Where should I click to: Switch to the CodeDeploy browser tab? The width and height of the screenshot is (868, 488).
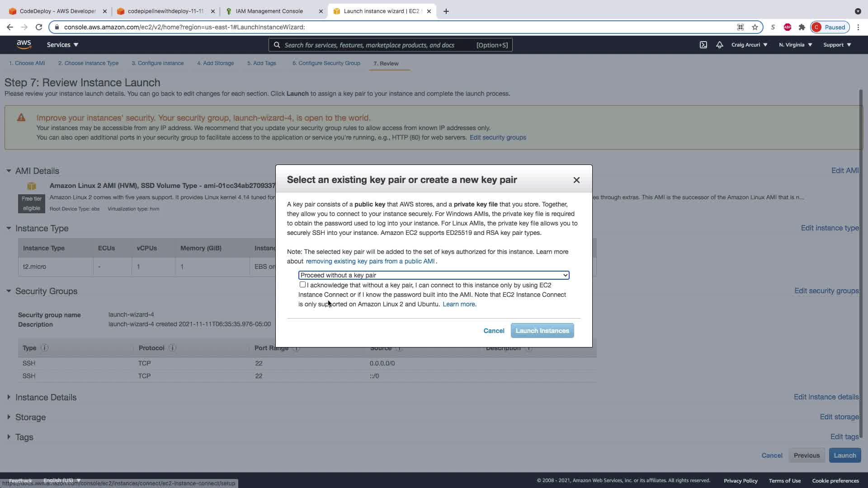57,11
